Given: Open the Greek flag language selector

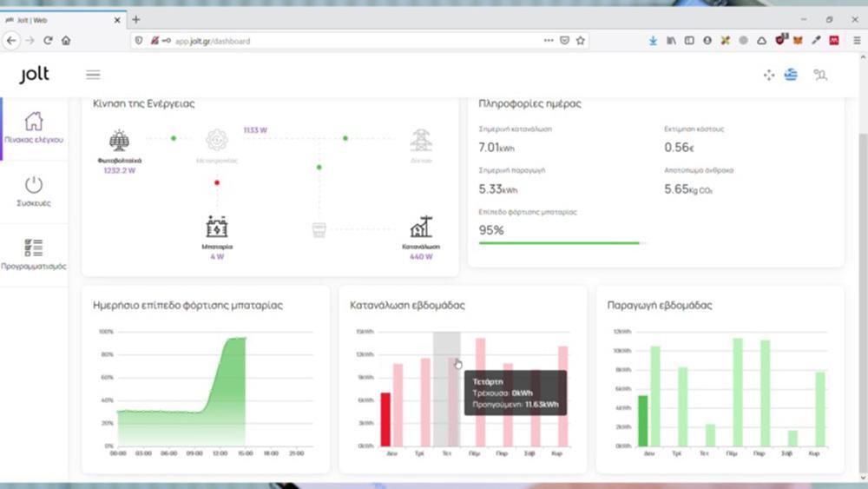Looking at the screenshot, I should pyautogui.click(x=791, y=75).
